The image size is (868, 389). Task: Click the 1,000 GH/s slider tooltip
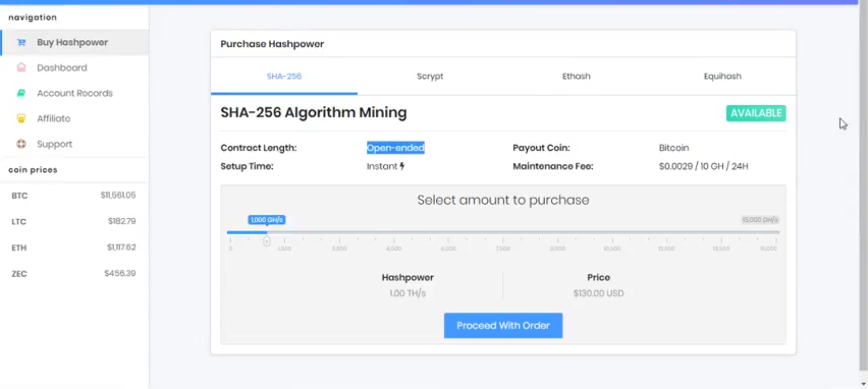(x=267, y=220)
